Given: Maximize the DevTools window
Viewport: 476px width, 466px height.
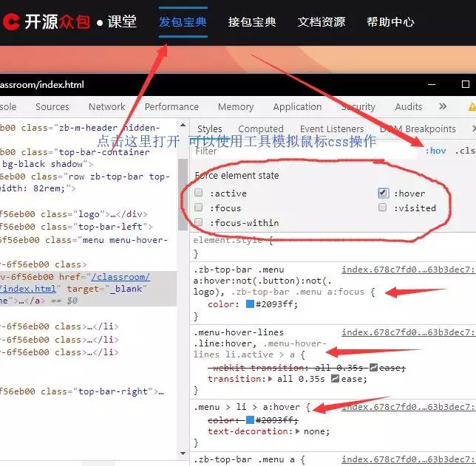Looking at the screenshot, I should (466, 84).
